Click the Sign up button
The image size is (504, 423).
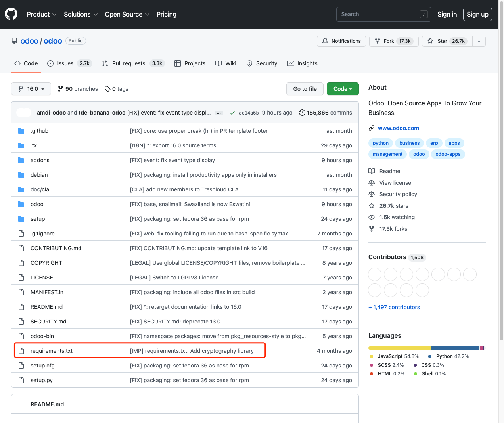click(x=477, y=14)
